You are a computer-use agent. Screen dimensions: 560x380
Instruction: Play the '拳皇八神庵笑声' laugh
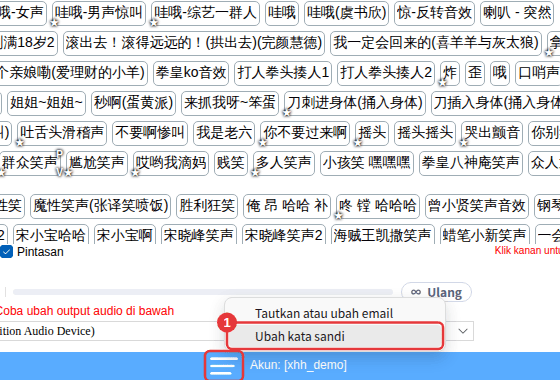tap(471, 163)
